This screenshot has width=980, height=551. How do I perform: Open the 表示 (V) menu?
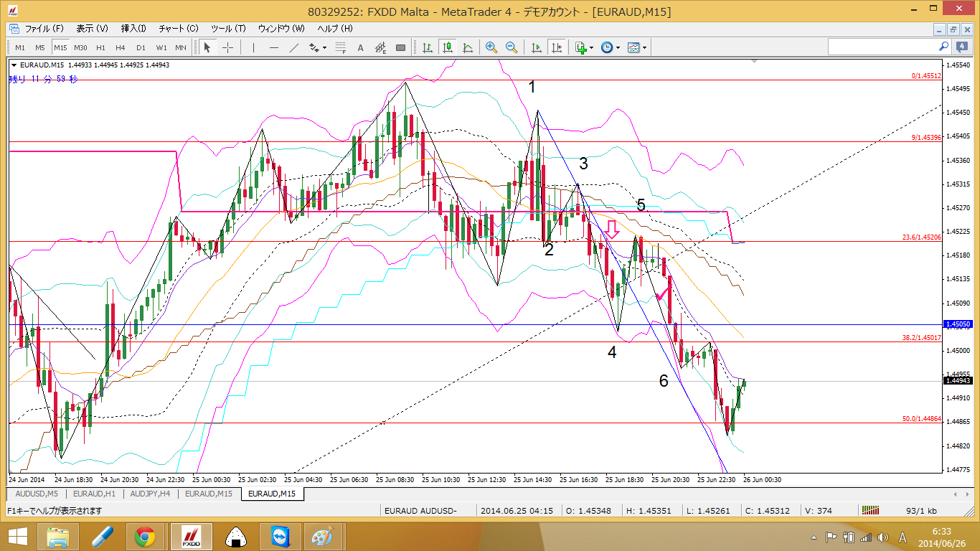[92, 29]
